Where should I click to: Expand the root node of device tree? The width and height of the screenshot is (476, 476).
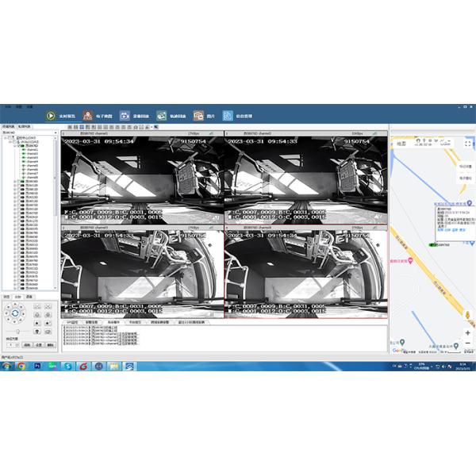[x=5, y=138]
